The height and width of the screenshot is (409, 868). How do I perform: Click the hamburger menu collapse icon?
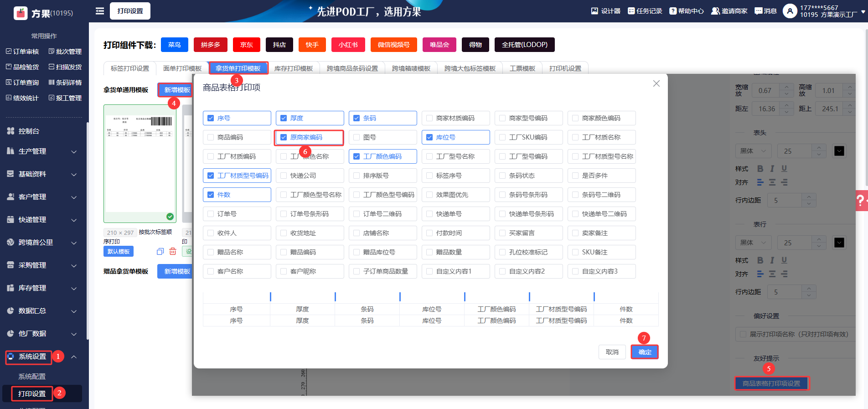pyautogui.click(x=99, y=11)
